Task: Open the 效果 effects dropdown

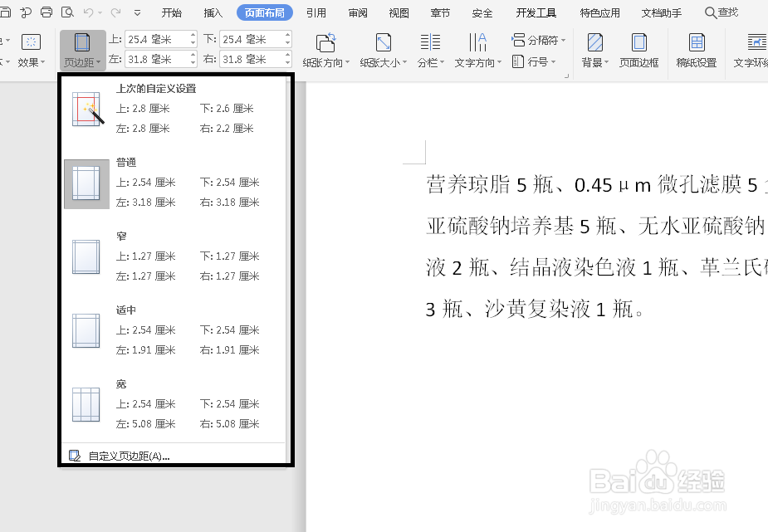Action: (30, 50)
